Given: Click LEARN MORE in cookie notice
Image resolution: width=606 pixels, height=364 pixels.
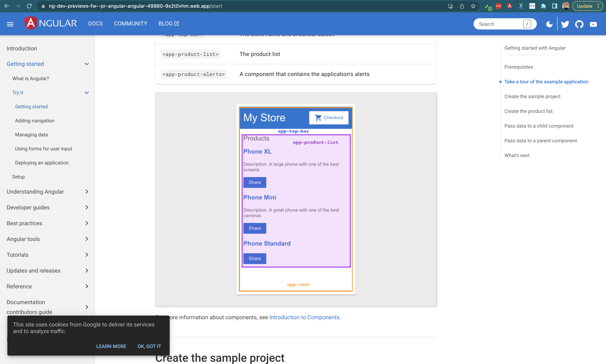Looking at the screenshot, I should click(x=111, y=346).
